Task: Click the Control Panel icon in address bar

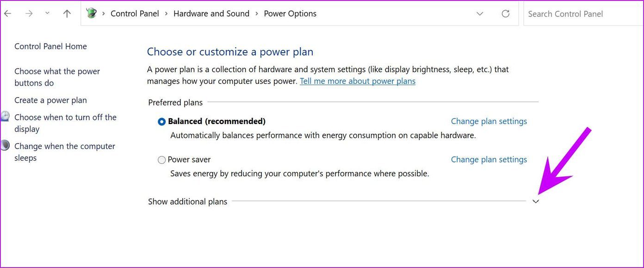Action: pyautogui.click(x=92, y=13)
